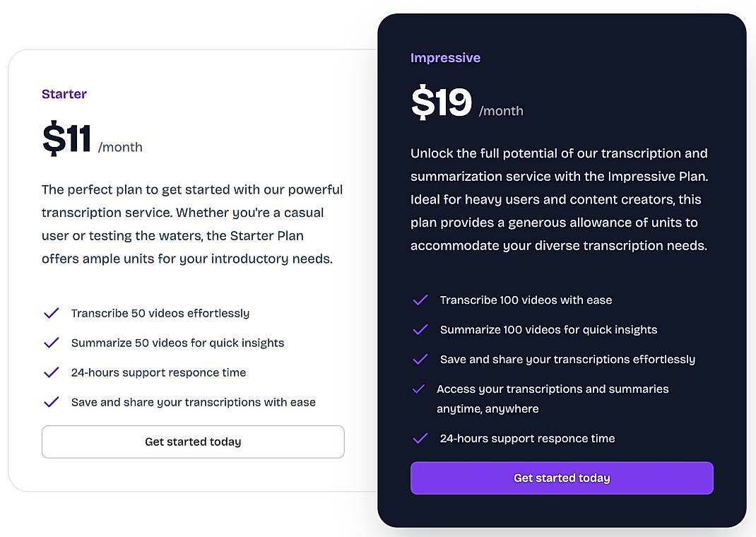The height and width of the screenshot is (537, 756).
Task: Click the checkmark beside 'Save and share your transcriptions effortlessly'
Action: click(420, 359)
